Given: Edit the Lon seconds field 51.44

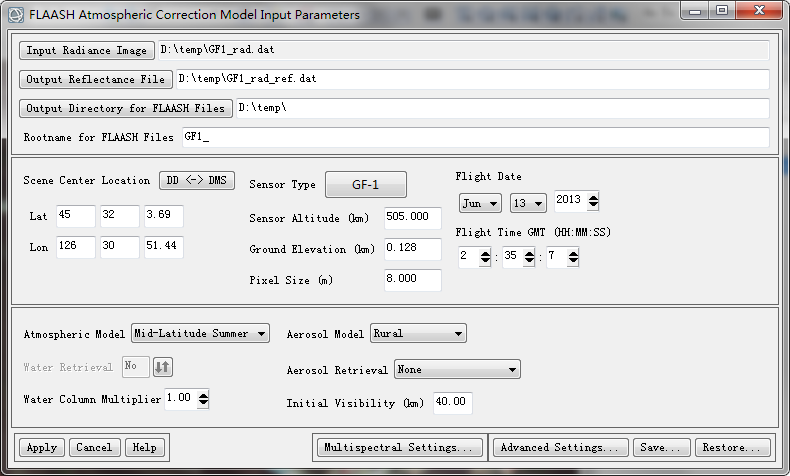Looking at the screenshot, I should (x=163, y=247).
